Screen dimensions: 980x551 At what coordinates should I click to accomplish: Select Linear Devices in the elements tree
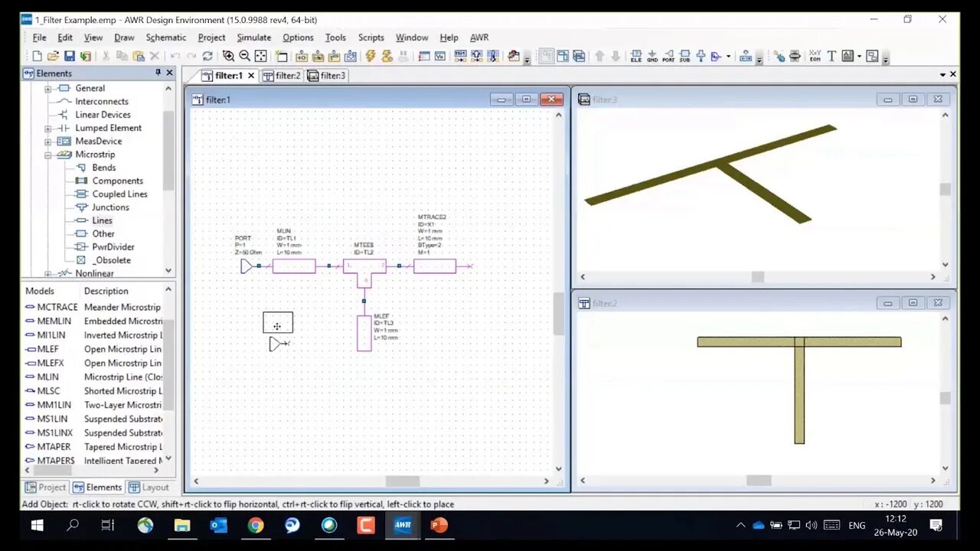click(x=103, y=114)
